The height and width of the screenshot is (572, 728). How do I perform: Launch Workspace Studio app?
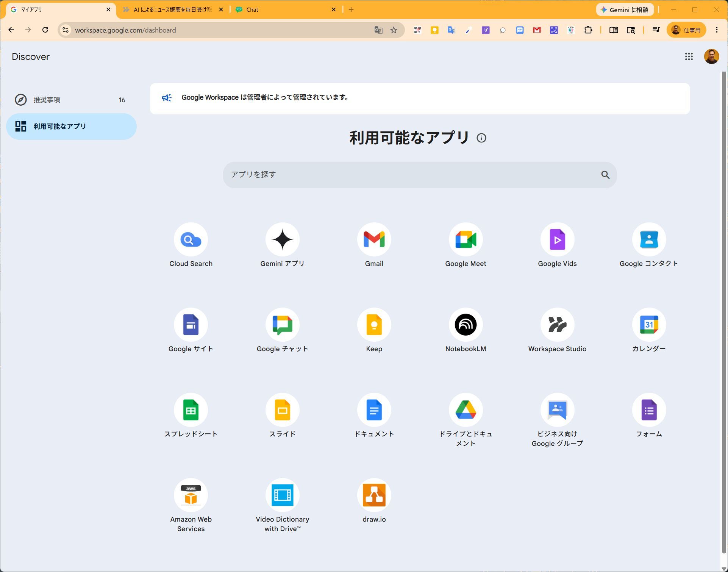558,330
